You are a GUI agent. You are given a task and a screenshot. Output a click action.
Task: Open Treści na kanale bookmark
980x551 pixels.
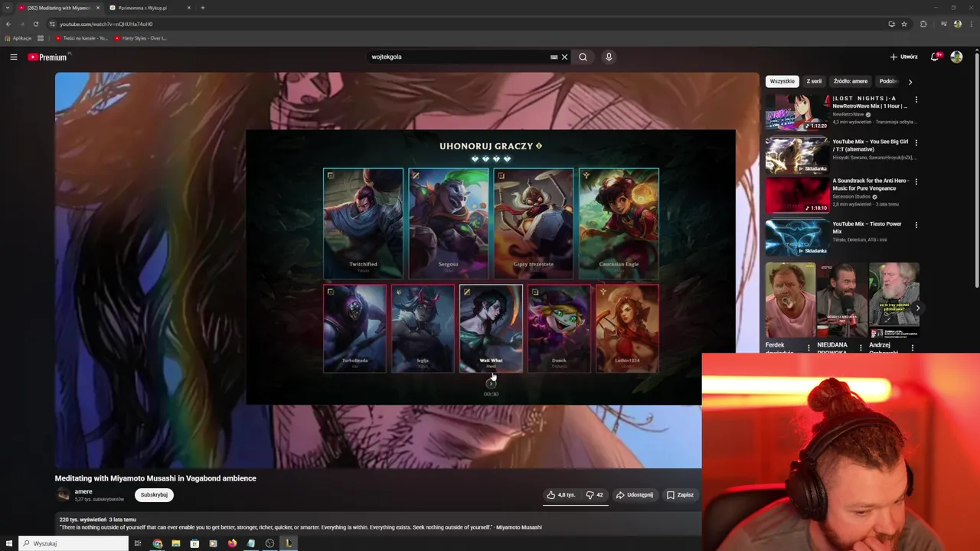[82, 37]
